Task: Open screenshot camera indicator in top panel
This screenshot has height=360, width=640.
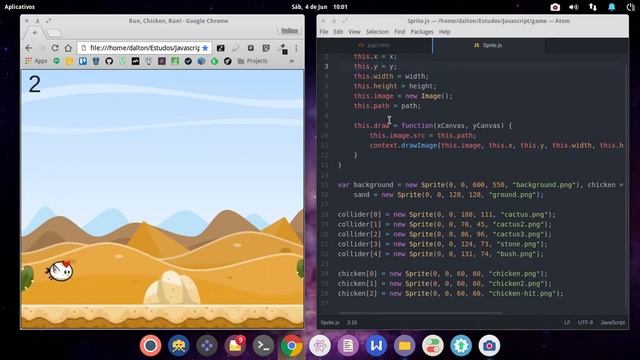Action: 555,7
